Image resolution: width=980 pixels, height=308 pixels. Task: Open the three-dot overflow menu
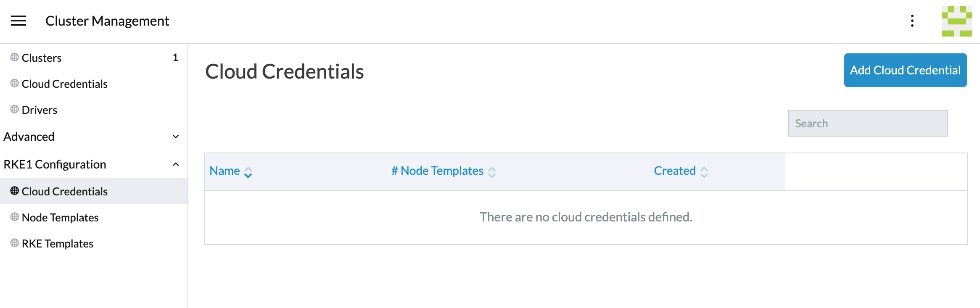[x=912, y=21]
